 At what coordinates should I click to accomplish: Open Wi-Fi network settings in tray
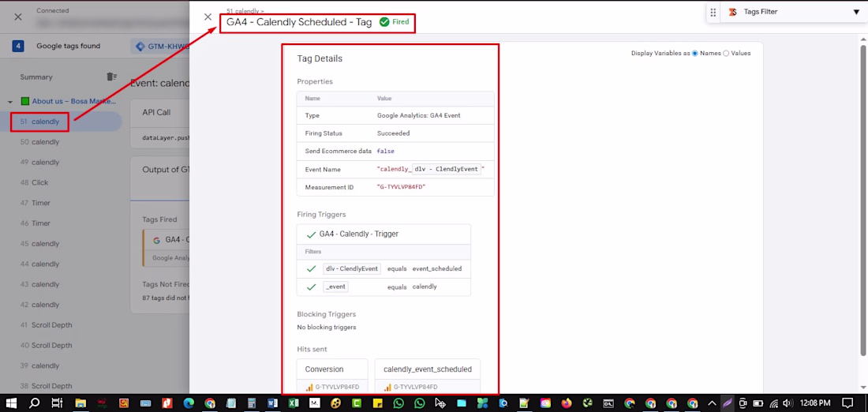coord(774,403)
